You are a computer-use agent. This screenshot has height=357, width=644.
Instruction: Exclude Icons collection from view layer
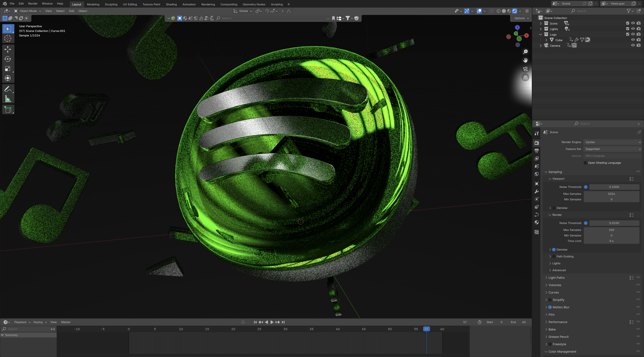[x=627, y=23]
